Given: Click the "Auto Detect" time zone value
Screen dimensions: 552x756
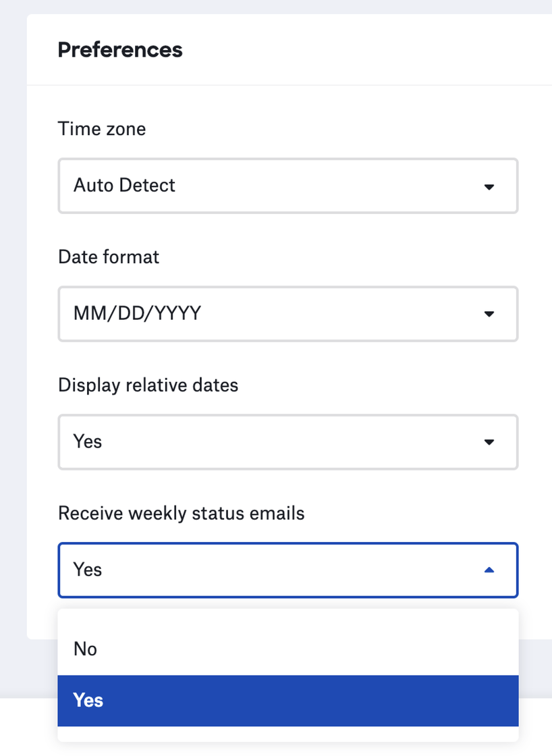Looking at the screenshot, I should [124, 186].
